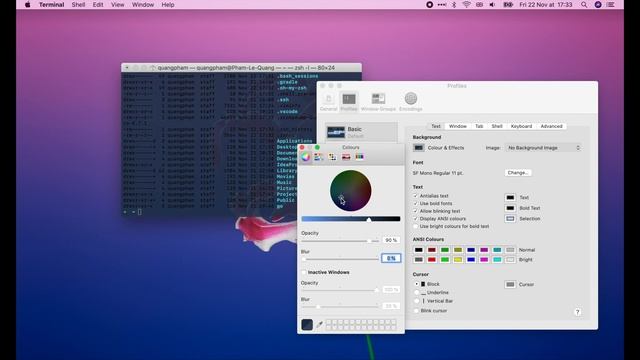Open the View menu

coord(118,5)
